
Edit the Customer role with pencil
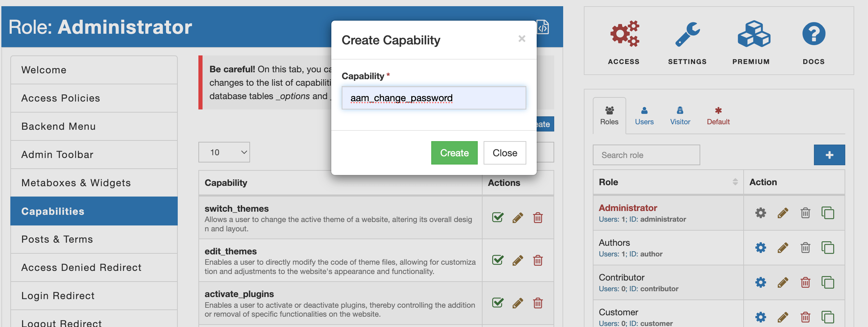coord(783,317)
